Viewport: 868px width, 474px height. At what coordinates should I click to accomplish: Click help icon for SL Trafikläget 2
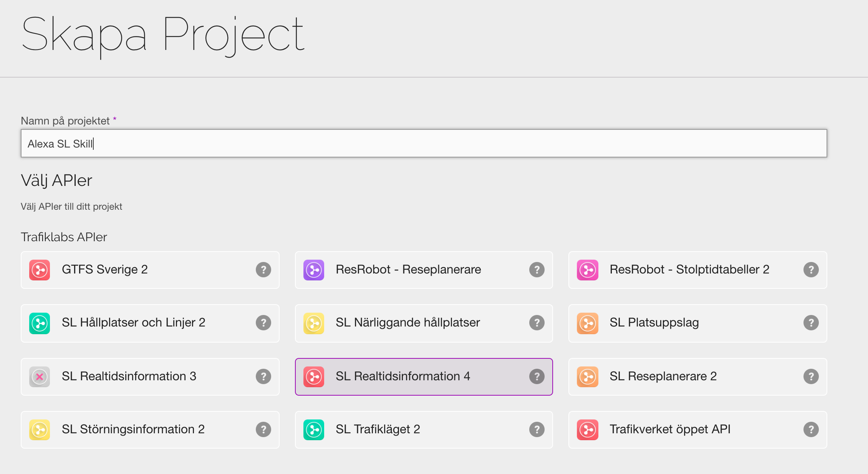click(537, 429)
